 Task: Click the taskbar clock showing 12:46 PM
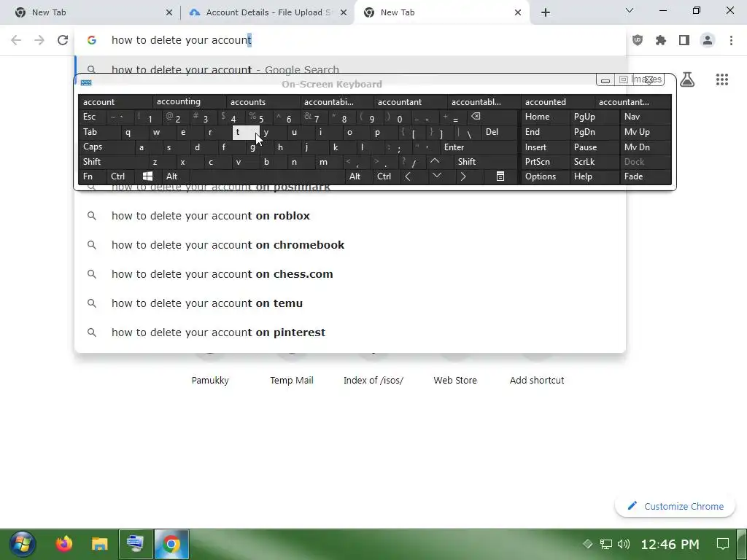click(x=670, y=544)
